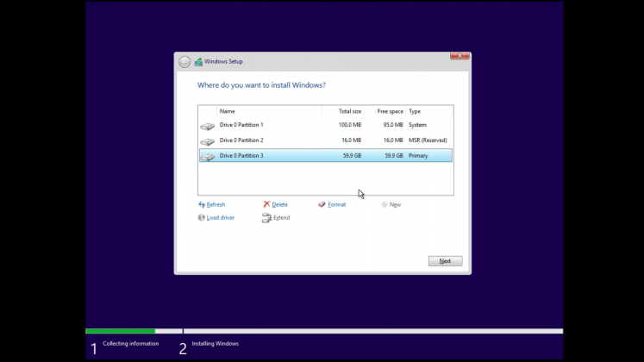Select the Drive 0 Partition 2 row
The width and height of the screenshot is (644, 362).
(326, 140)
